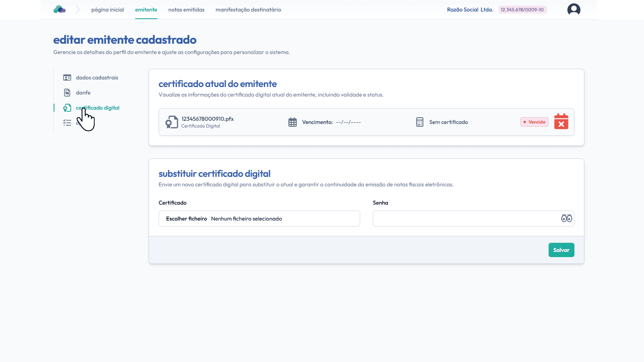This screenshot has height=362, width=644.
Task: Go to manifestação destinatário
Action: click(248, 10)
